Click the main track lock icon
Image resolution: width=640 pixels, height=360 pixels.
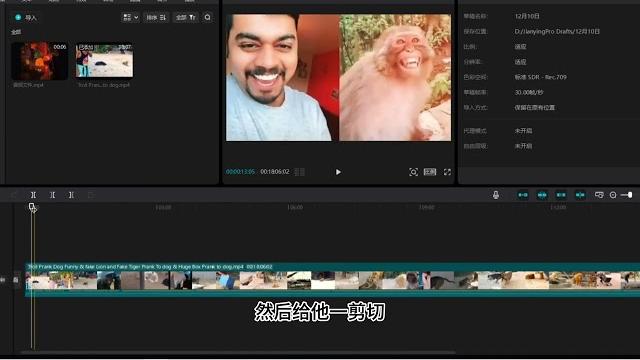(x=16, y=280)
